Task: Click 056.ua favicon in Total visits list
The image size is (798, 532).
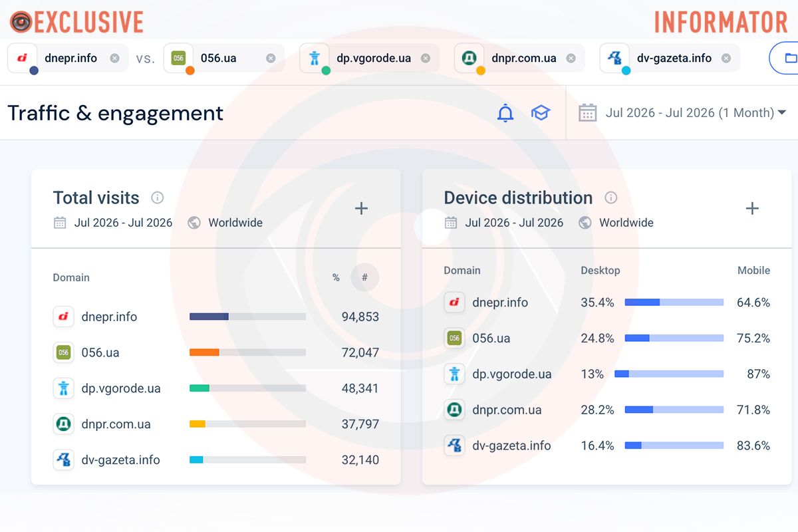Action: pyautogui.click(x=64, y=352)
